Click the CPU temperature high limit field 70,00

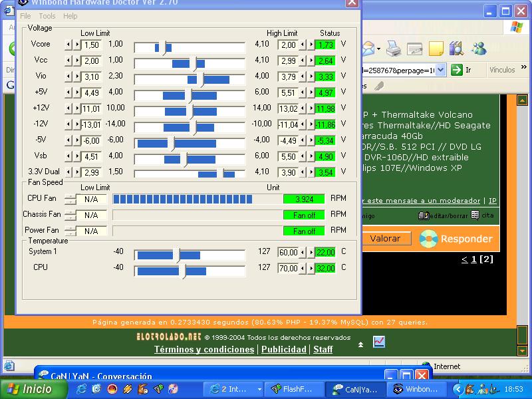tap(288, 268)
